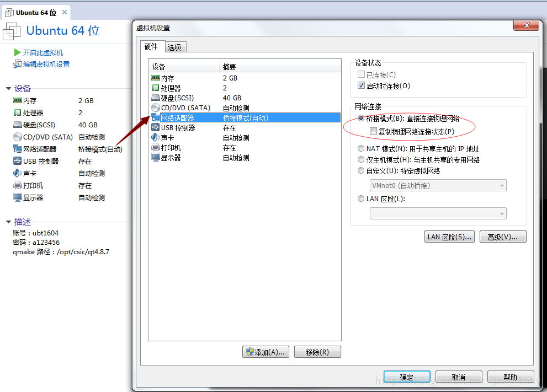
Task: Click 内存 icon in main window sidebar
Action: [x=18, y=101]
